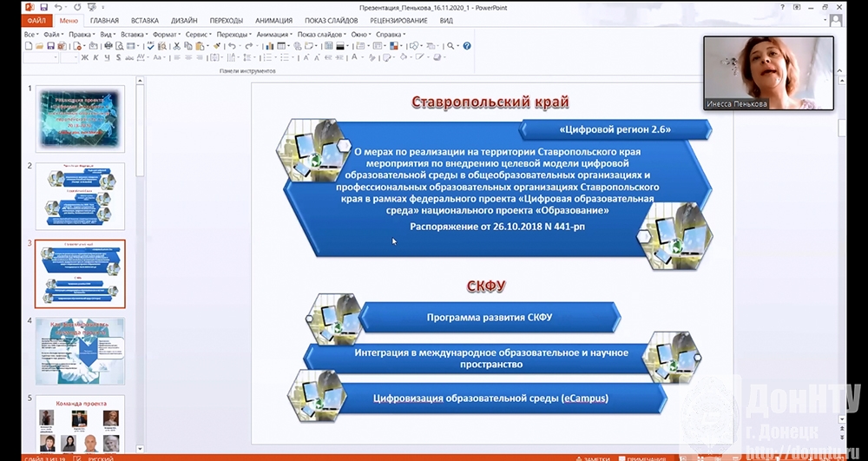This screenshot has height=461, width=868.
Task: Click the Copy icon
Action: point(188,46)
